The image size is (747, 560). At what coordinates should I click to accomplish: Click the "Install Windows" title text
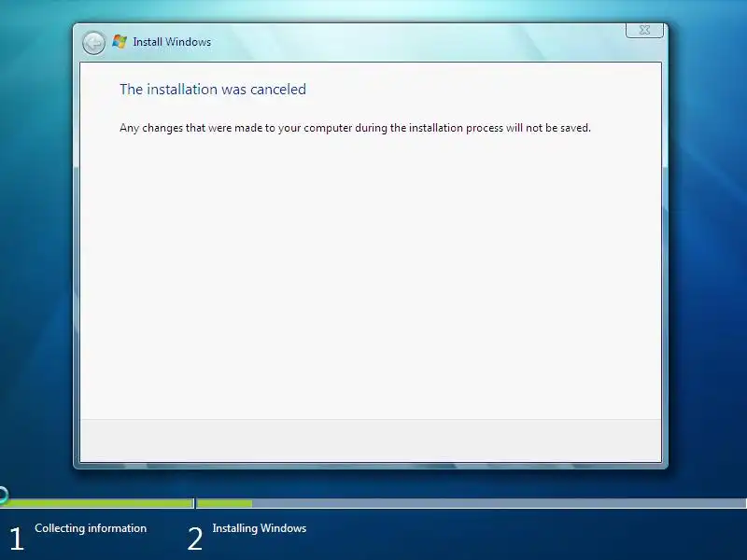point(172,42)
